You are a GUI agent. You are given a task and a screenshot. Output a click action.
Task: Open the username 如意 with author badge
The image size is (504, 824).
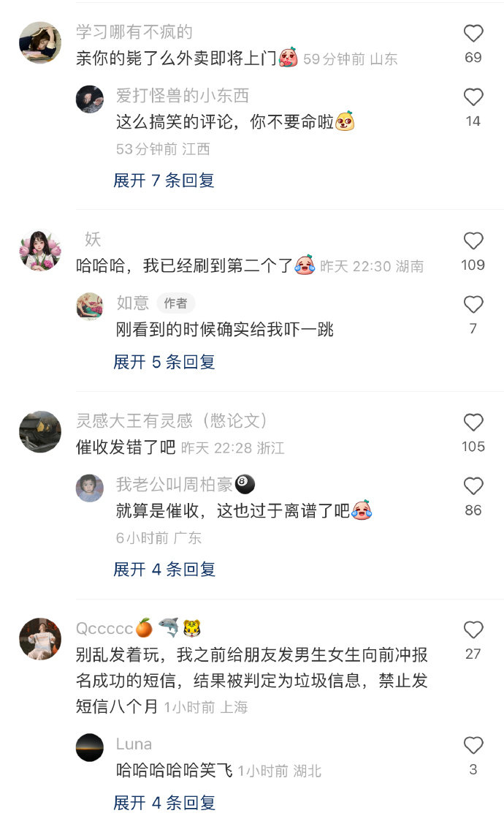pyautogui.click(x=132, y=303)
